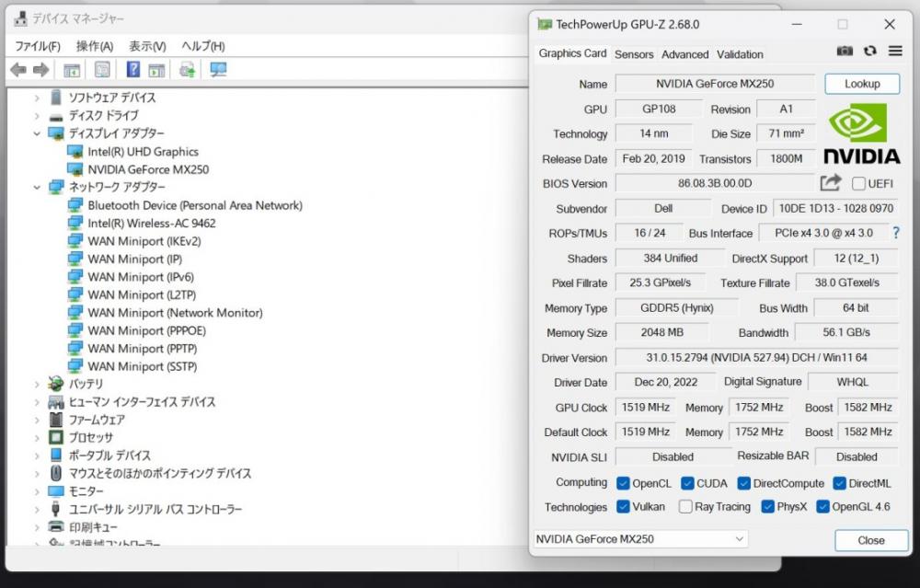Click the scan for hardware changes monitor icon
This screenshot has width=920, height=588.
(218, 70)
